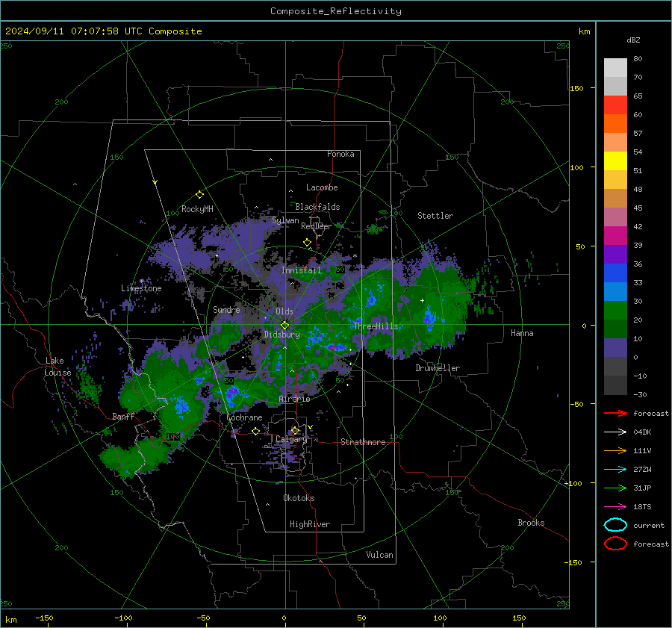672x628 pixels.
Task: Click the 42 dBZ magenta swatch
Action: (615, 235)
